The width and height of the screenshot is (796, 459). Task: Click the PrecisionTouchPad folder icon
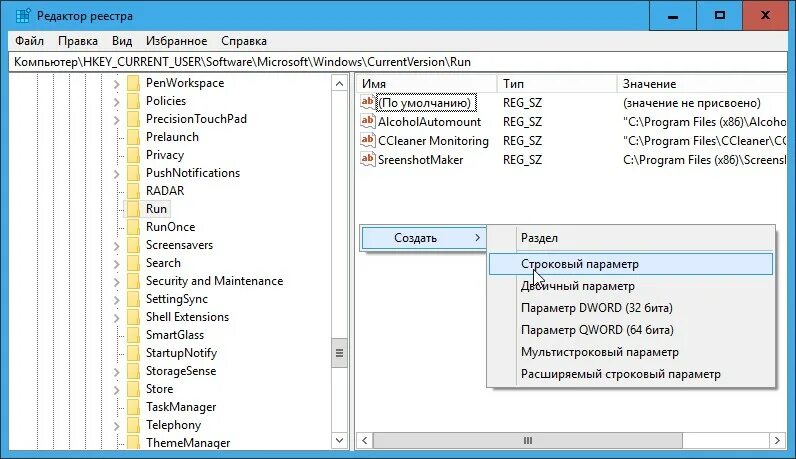[134, 119]
